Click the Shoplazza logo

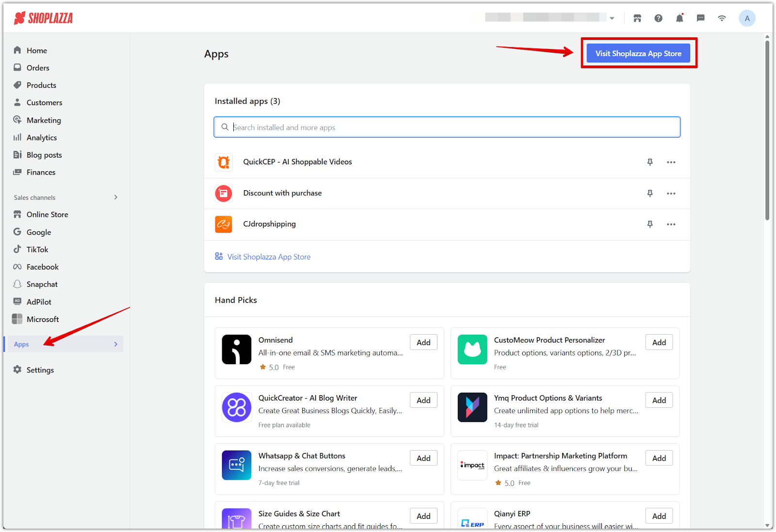[x=43, y=18]
